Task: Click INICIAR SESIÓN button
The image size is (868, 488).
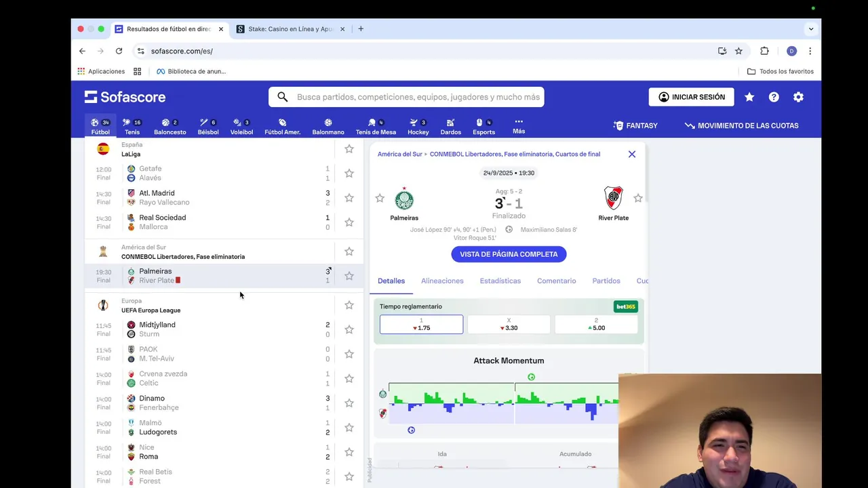Action: [x=692, y=97]
